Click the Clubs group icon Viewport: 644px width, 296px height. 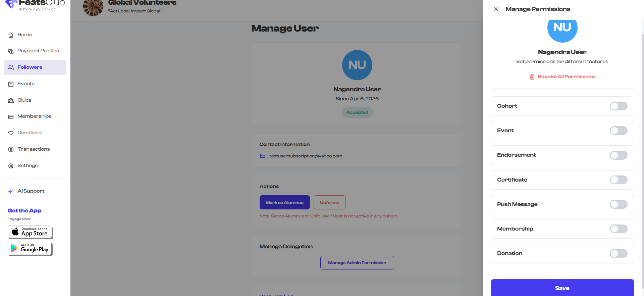pos(11,100)
